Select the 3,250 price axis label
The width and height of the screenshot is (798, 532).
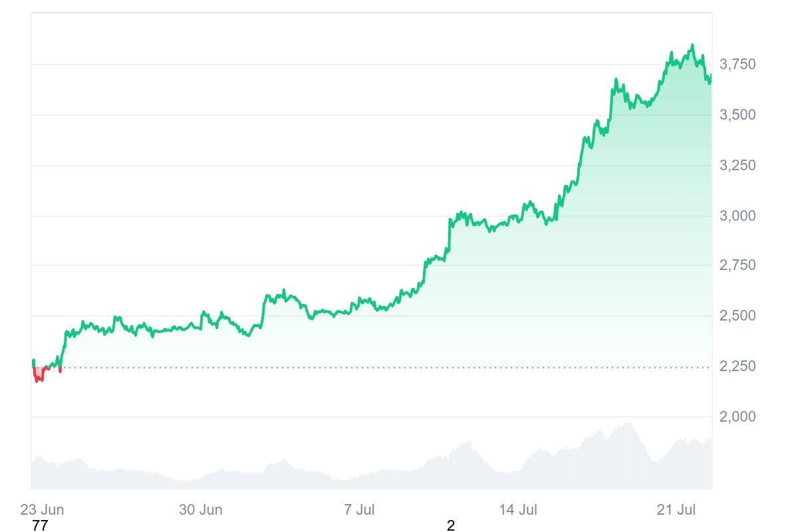[x=737, y=166]
